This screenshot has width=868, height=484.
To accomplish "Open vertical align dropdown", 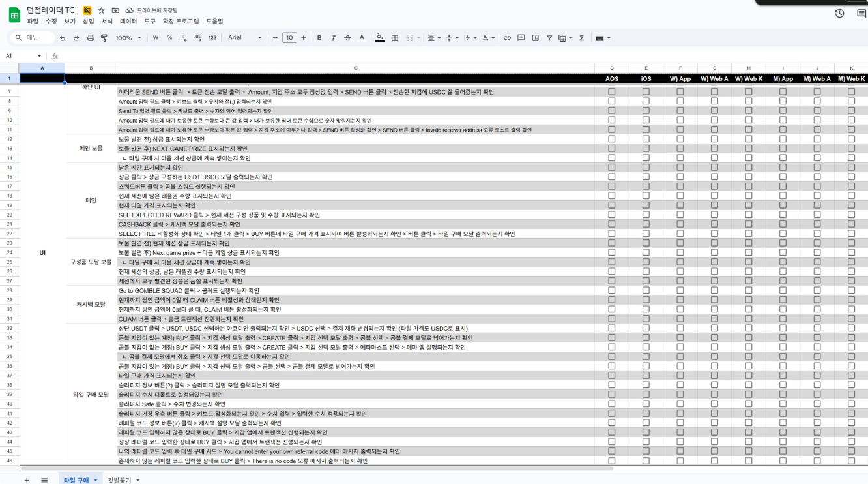I will [452, 38].
